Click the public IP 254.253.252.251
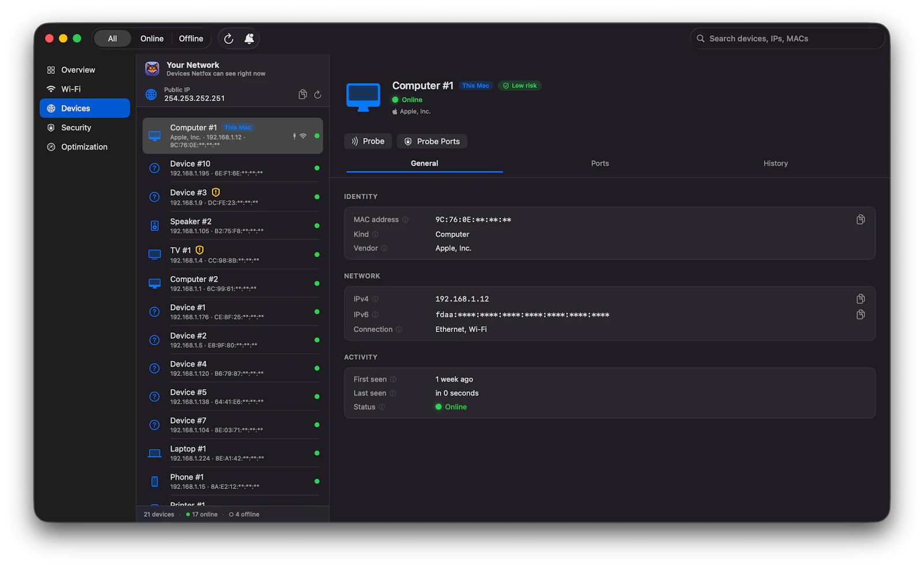Viewport: 924px width, 567px height. point(195,98)
